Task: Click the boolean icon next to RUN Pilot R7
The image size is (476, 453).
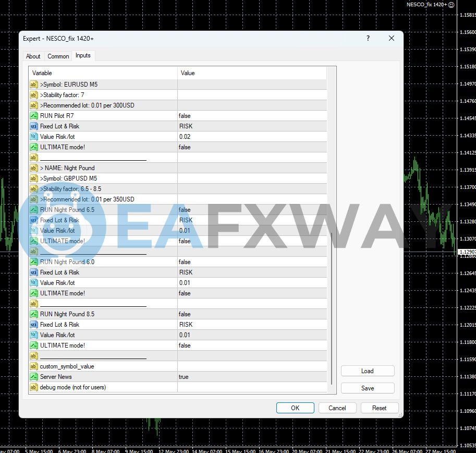Action: pyautogui.click(x=34, y=116)
